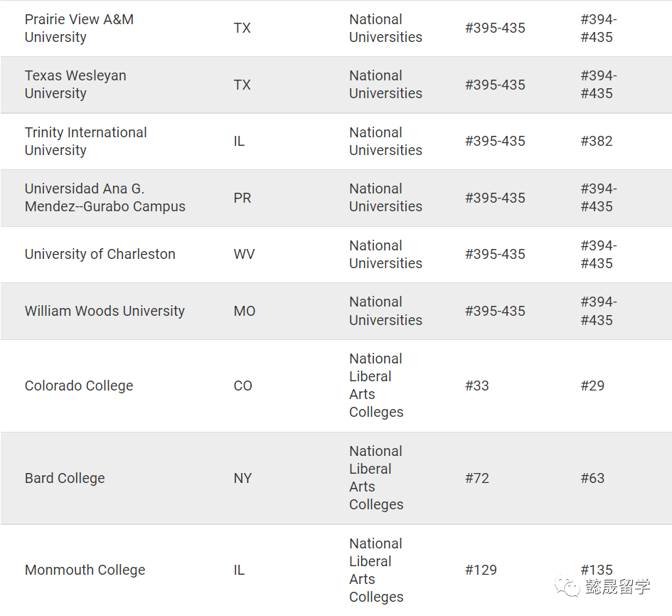Image resolution: width=672 pixels, height=616 pixels.
Task: Click the 懿晟留学 watermark text
Action: coord(617,588)
